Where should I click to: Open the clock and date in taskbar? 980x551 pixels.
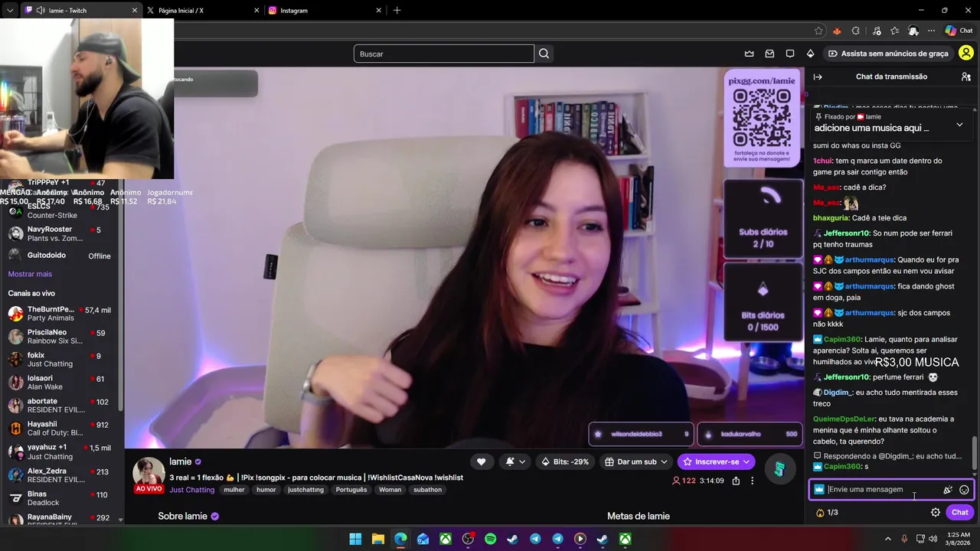[x=958, y=540]
